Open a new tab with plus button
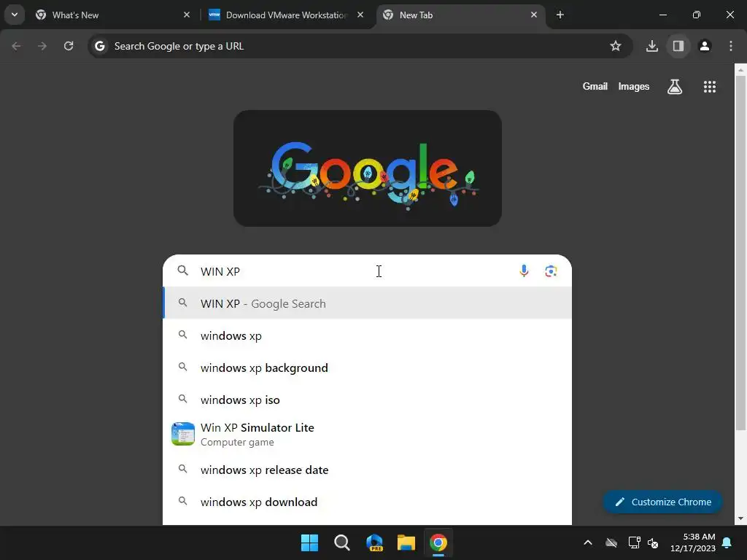 (560, 15)
